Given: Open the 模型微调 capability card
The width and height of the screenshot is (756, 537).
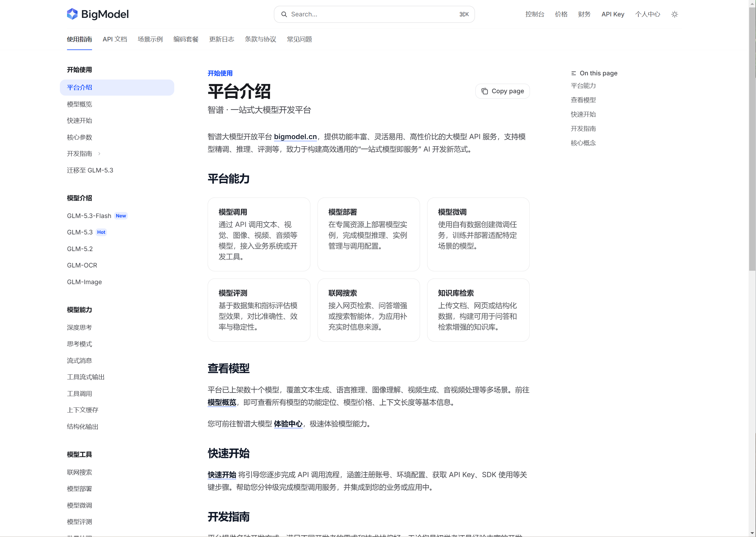Looking at the screenshot, I should (x=478, y=234).
